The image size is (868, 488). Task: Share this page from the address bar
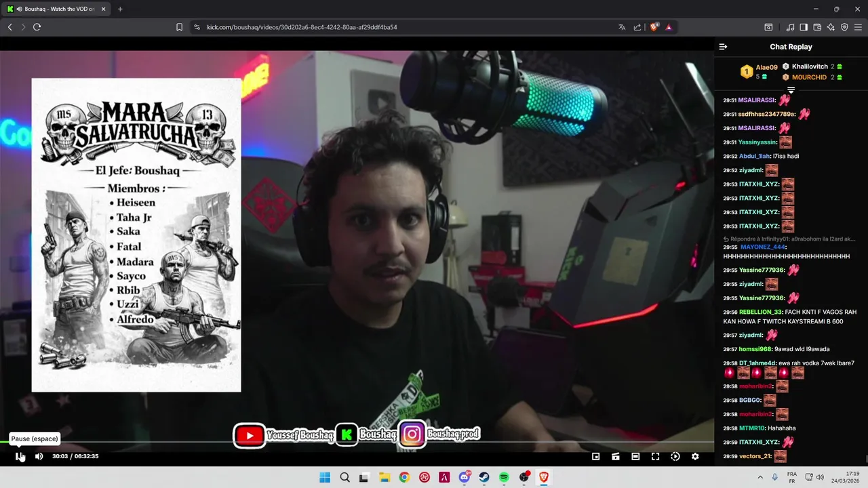tap(637, 27)
